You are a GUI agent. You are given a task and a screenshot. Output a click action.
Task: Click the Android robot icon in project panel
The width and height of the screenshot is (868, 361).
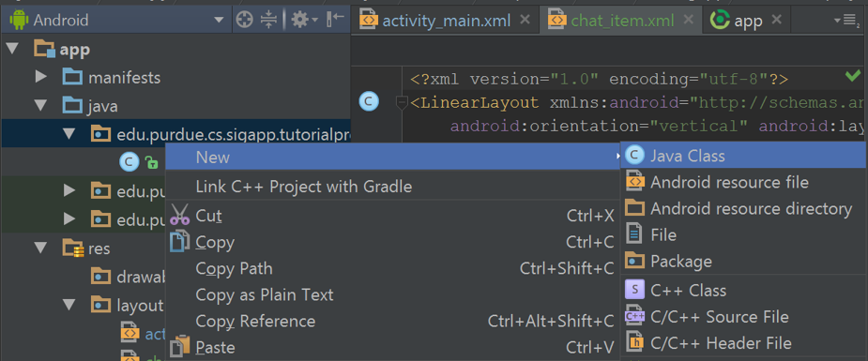click(18, 21)
